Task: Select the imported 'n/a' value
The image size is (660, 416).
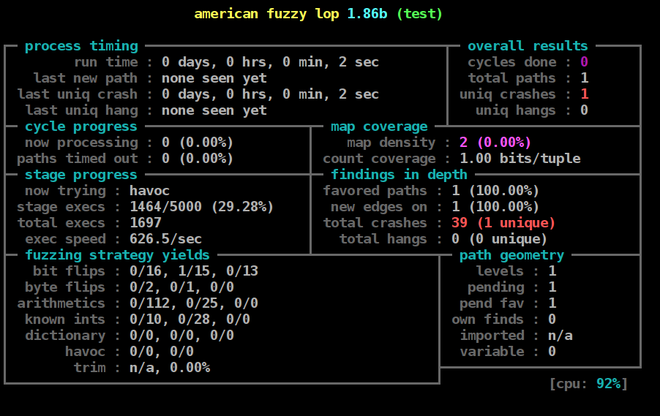Action: pyautogui.click(x=560, y=336)
